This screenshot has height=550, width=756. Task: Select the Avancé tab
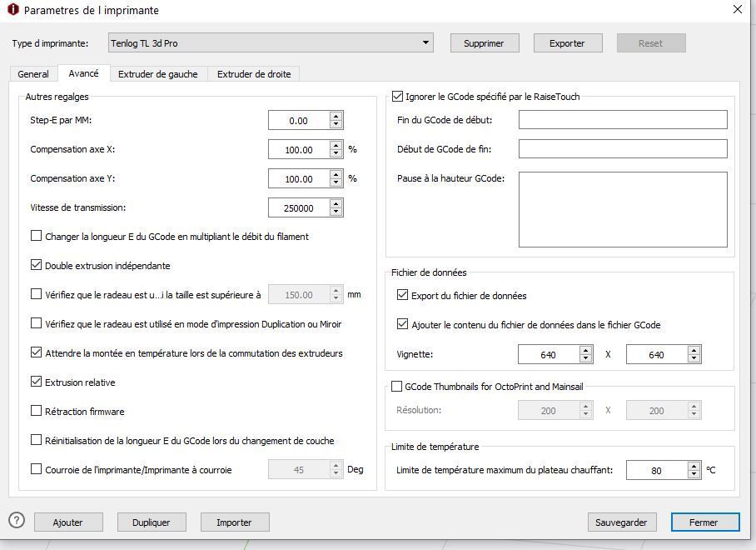[x=83, y=73]
